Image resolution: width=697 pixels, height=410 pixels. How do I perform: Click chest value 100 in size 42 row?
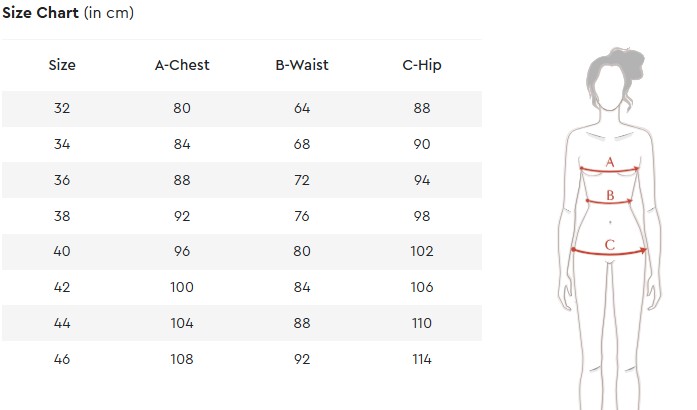pos(181,287)
